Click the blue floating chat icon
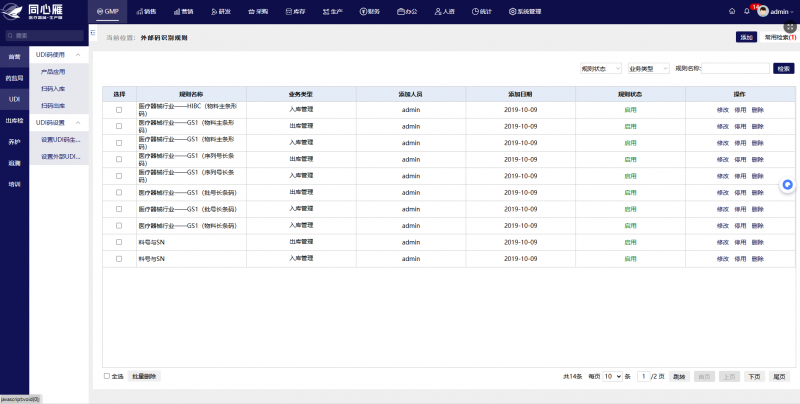 788,185
